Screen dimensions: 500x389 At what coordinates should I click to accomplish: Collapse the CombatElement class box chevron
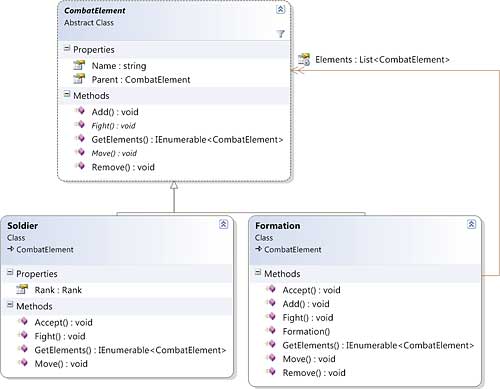281,9
